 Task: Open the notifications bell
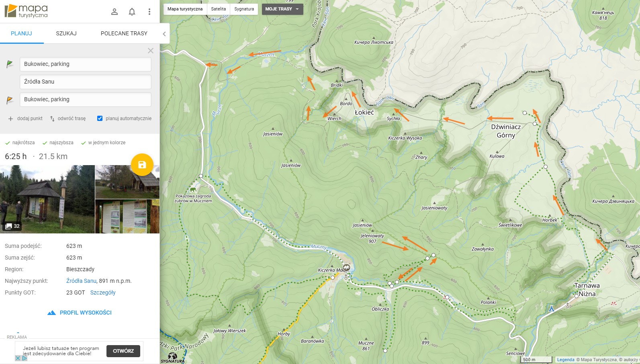[132, 12]
